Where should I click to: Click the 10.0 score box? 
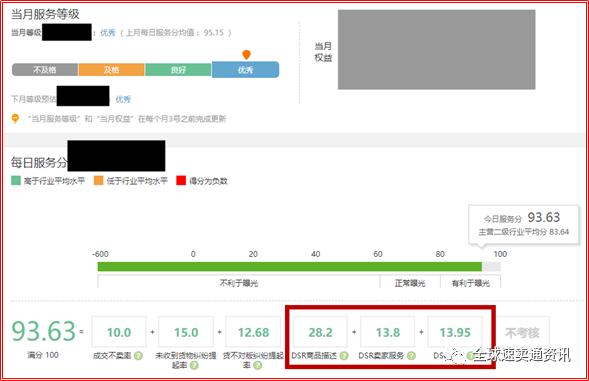[x=119, y=332]
